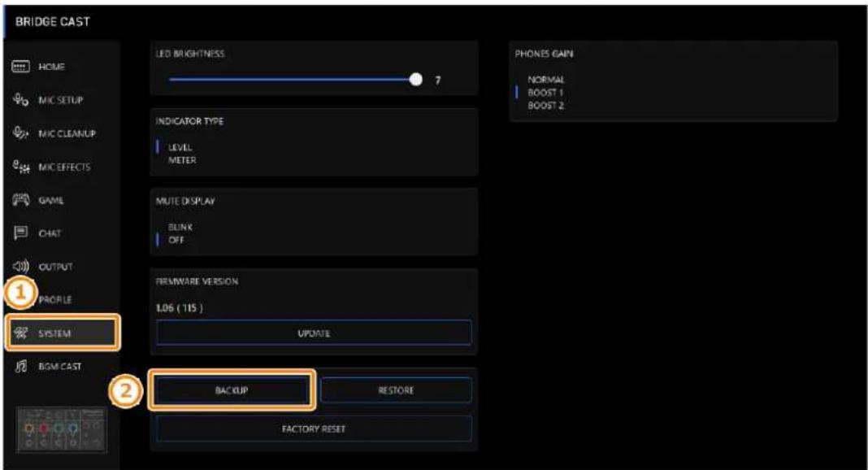The height and width of the screenshot is (470, 868).
Task: Click the SYSTEM tools icon
Action: pyautogui.click(x=20, y=333)
